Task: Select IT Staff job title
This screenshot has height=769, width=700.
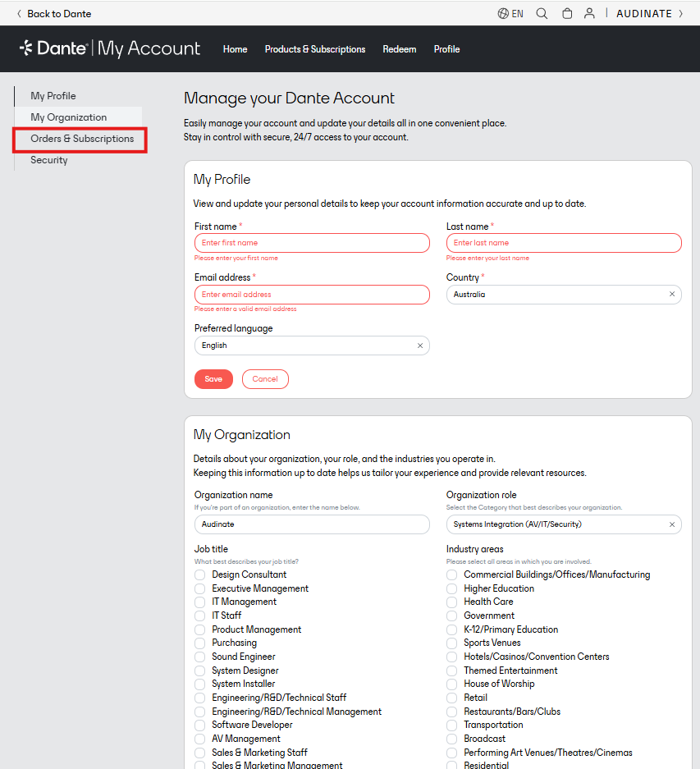Action: (199, 616)
